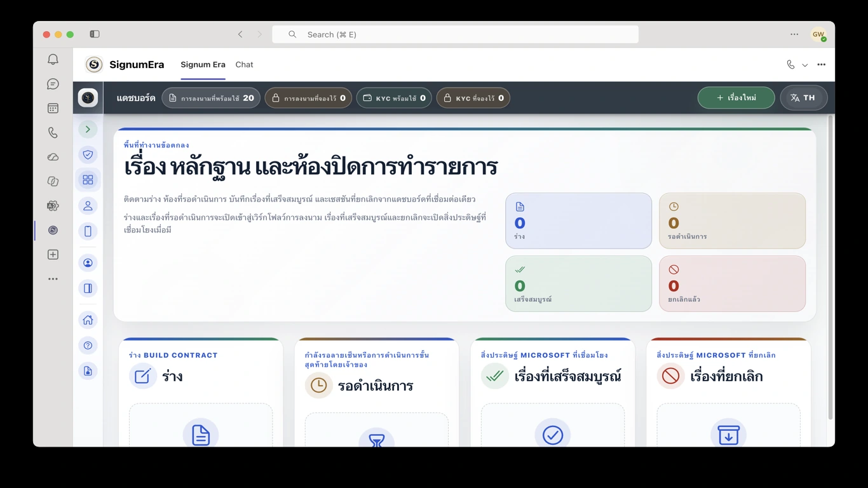Open the Calls phone icon in sidebar
Viewport: 868px width, 488px height.
(x=53, y=133)
